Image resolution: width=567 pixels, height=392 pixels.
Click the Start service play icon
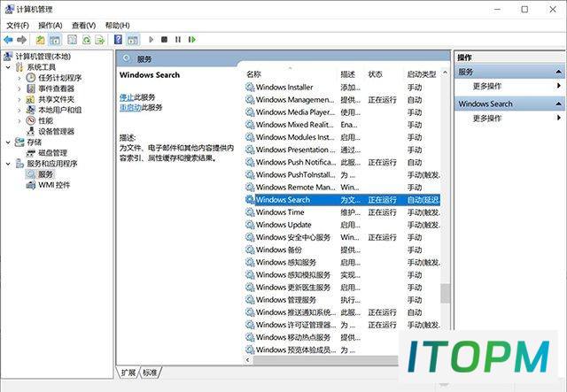[151, 40]
